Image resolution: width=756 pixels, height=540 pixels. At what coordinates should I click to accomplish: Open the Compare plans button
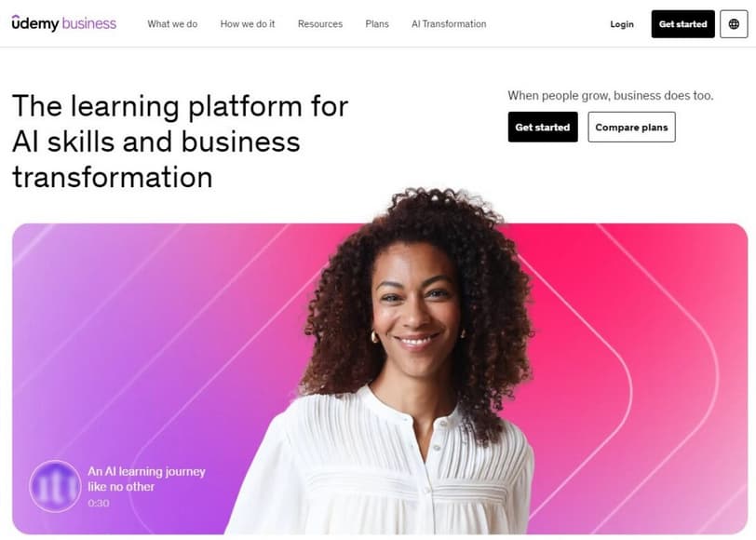pos(631,128)
